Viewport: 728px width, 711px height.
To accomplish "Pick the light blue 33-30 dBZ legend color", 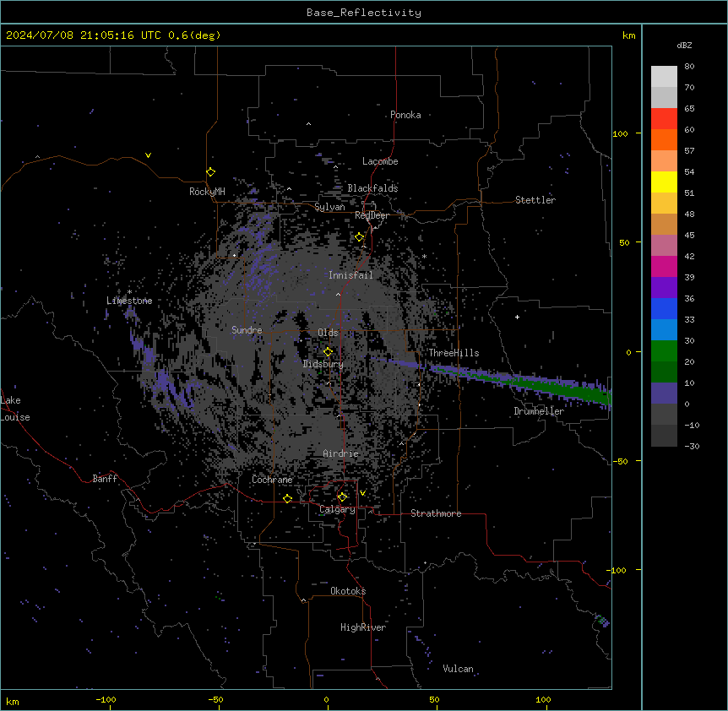I will (x=664, y=330).
